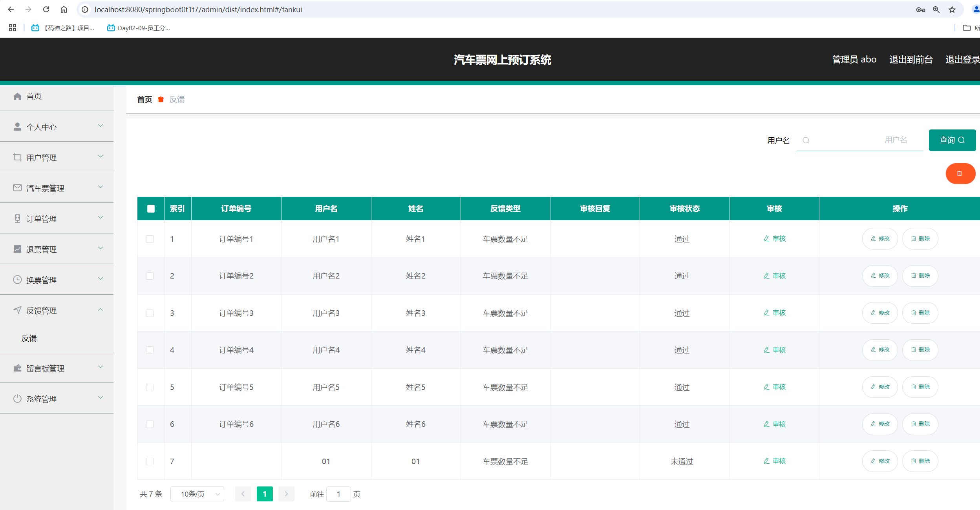The width and height of the screenshot is (980, 510).
Task: Open the 反馈 submenu item
Action: (x=29, y=338)
